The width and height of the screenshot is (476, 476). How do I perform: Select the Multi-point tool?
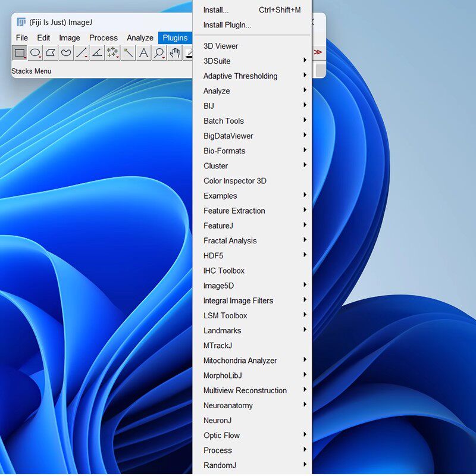tap(112, 53)
